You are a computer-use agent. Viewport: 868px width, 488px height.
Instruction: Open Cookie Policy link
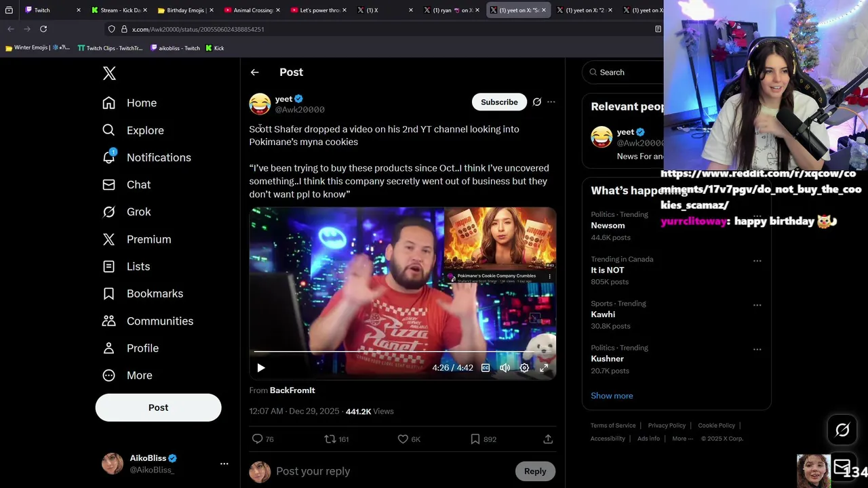point(716,426)
